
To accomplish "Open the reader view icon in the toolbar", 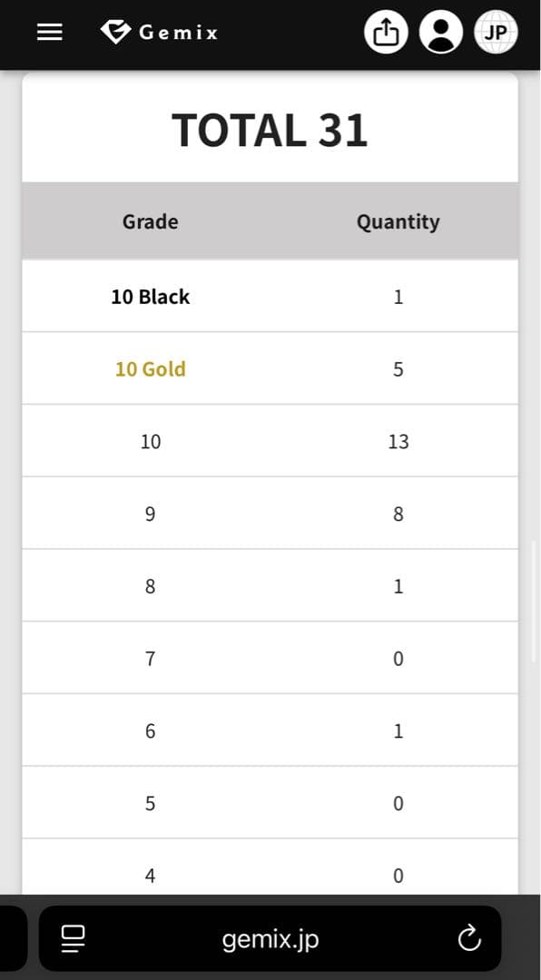I will 73,939.
